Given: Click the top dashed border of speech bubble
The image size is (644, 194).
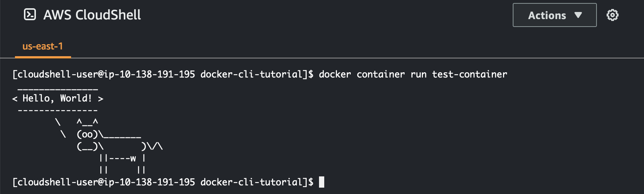Looking at the screenshot, I should coord(58,89).
